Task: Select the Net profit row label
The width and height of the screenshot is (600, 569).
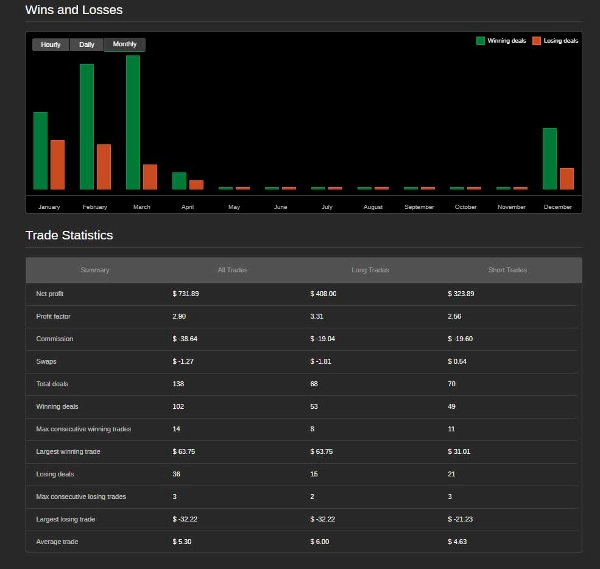Action: (50, 293)
